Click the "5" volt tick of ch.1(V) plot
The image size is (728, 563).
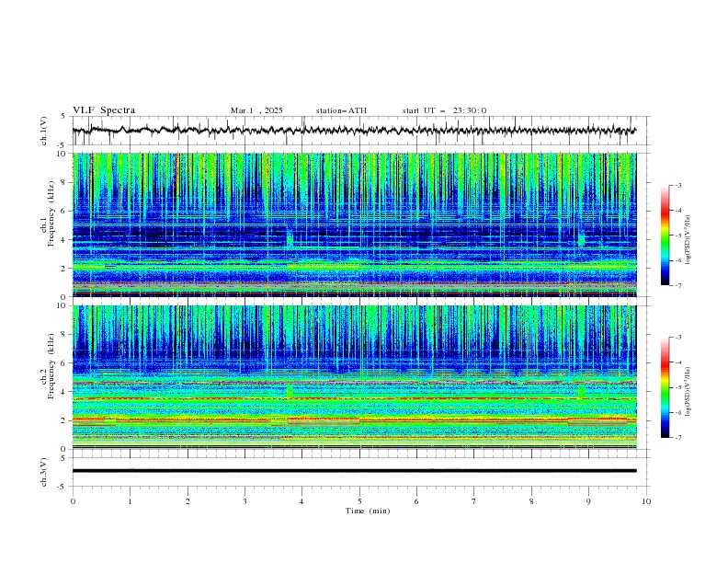(63, 116)
